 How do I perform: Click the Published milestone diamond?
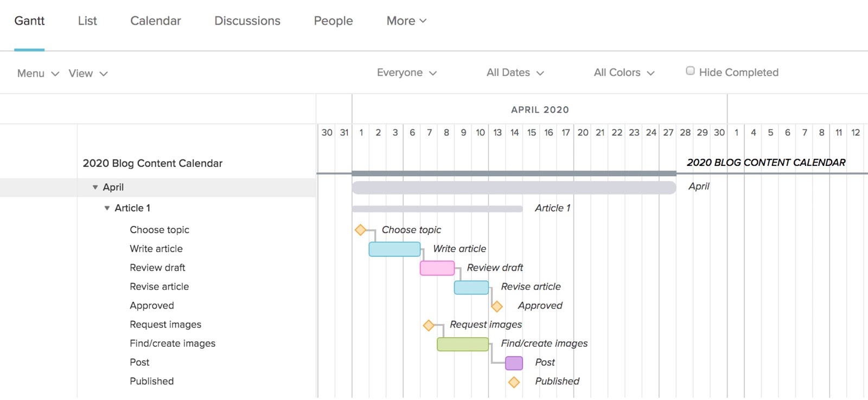pyautogui.click(x=514, y=382)
